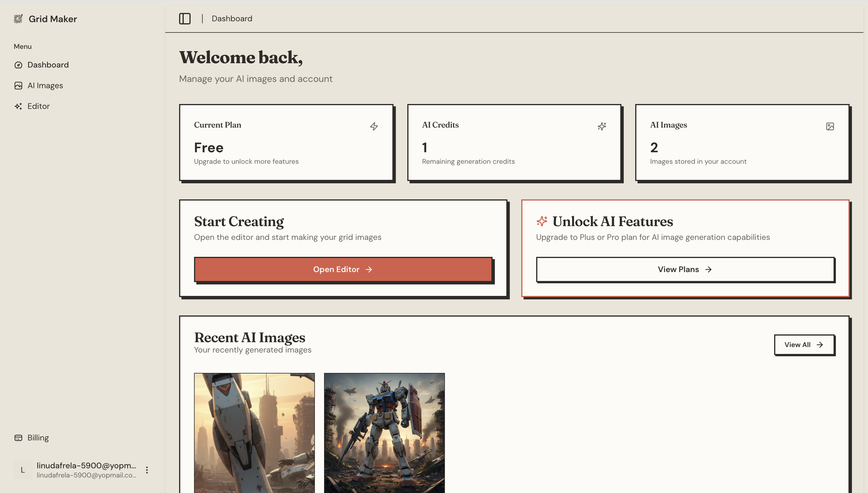Image resolution: width=868 pixels, height=493 pixels.
Task: Collapse the sidebar using the panel toggle
Action: [185, 19]
